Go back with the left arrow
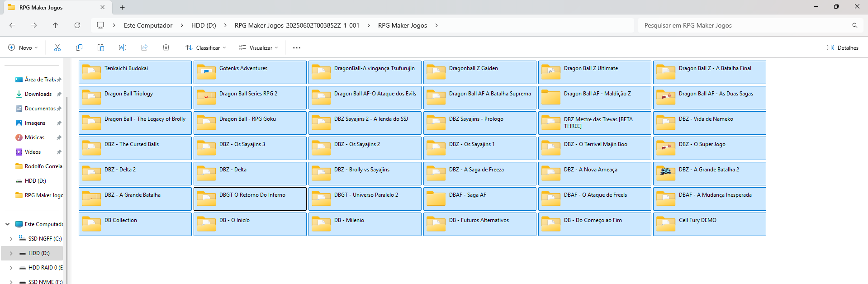The width and height of the screenshot is (868, 284). (12, 25)
